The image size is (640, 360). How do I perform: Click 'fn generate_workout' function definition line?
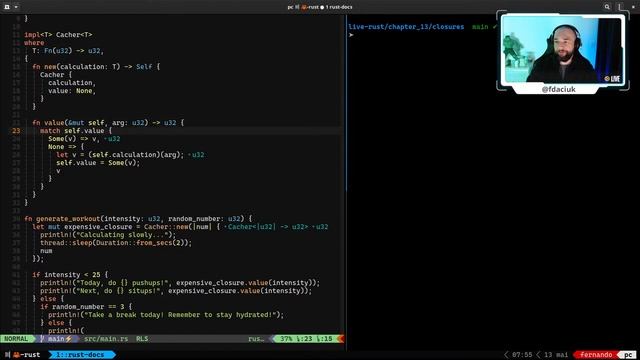(x=138, y=219)
